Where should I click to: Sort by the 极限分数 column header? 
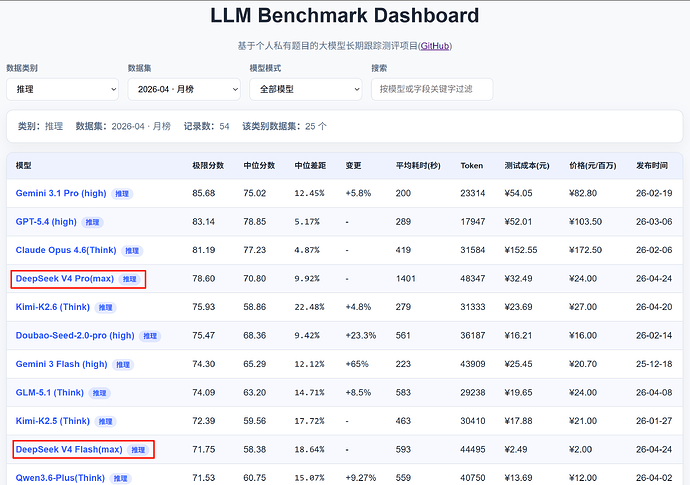click(x=208, y=165)
